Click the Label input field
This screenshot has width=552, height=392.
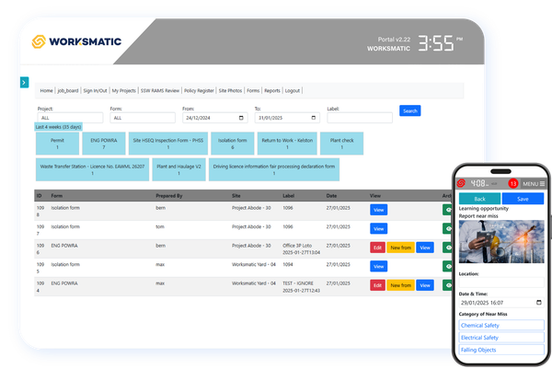tap(360, 118)
